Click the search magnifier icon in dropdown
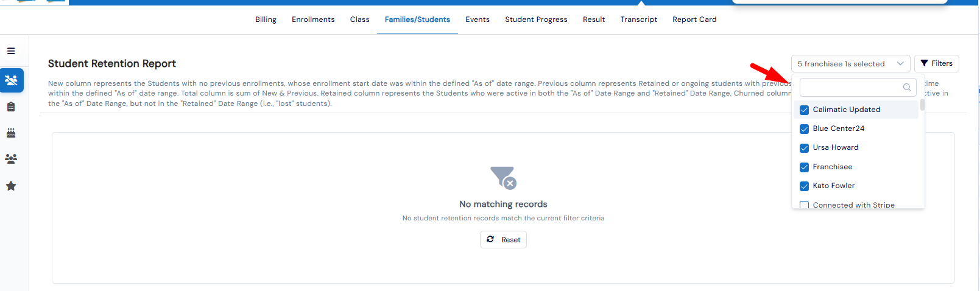 907,87
